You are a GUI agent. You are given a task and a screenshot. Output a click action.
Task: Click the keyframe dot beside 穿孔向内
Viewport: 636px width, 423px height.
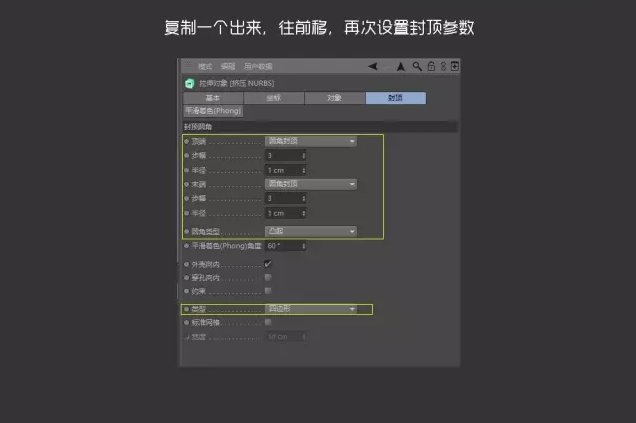[187, 278]
